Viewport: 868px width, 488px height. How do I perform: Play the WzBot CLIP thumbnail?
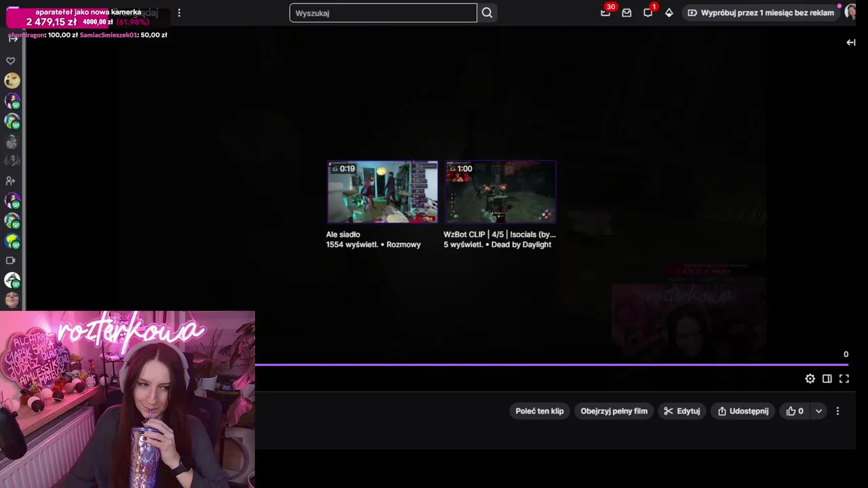click(500, 192)
